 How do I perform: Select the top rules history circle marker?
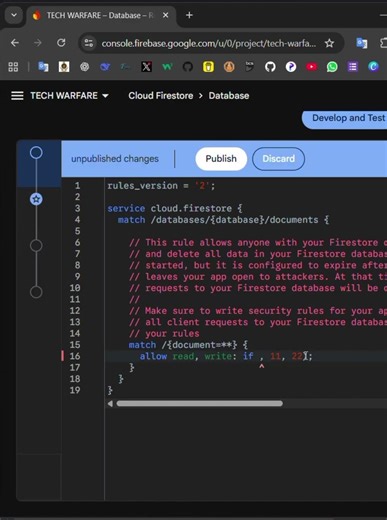tap(36, 153)
